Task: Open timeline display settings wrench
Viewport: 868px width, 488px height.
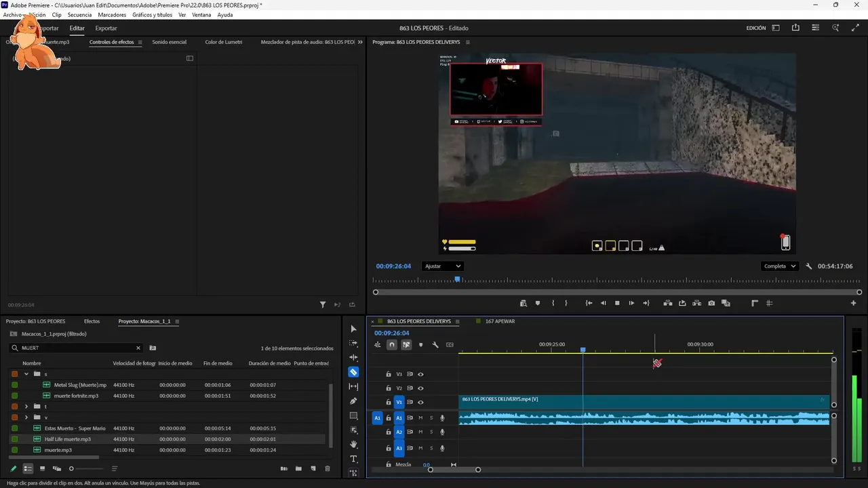Action: (x=435, y=345)
